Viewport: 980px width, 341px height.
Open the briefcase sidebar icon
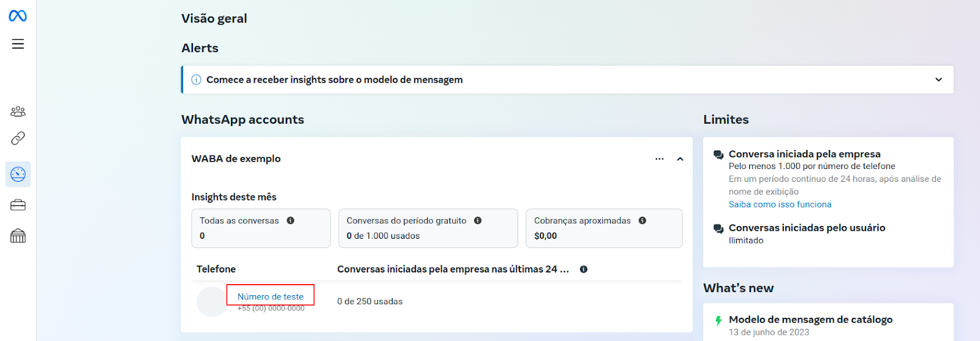[18, 205]
